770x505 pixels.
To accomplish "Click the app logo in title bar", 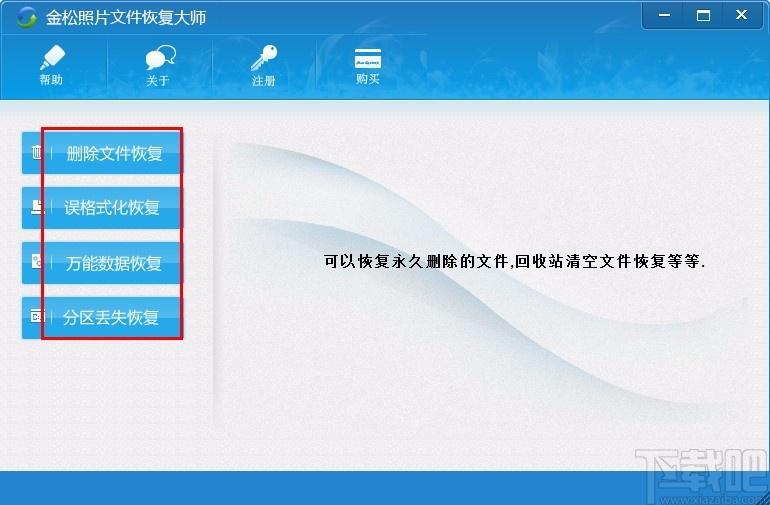I will point(26,18).
